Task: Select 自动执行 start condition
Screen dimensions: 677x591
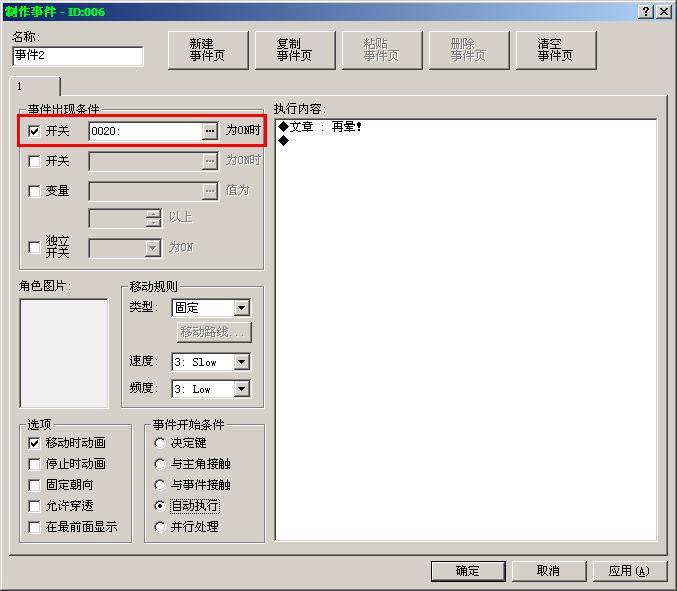Action: point(160,506)
